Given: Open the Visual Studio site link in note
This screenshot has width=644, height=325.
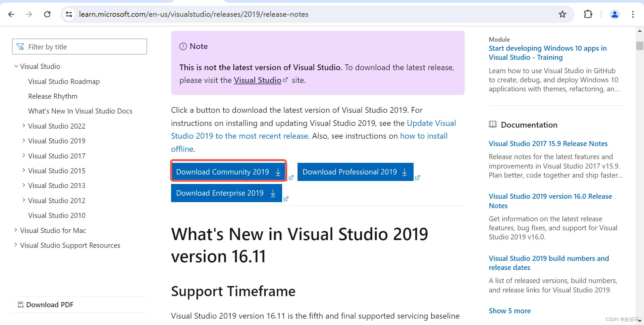Looking at the screenshot, I should 257,80.
